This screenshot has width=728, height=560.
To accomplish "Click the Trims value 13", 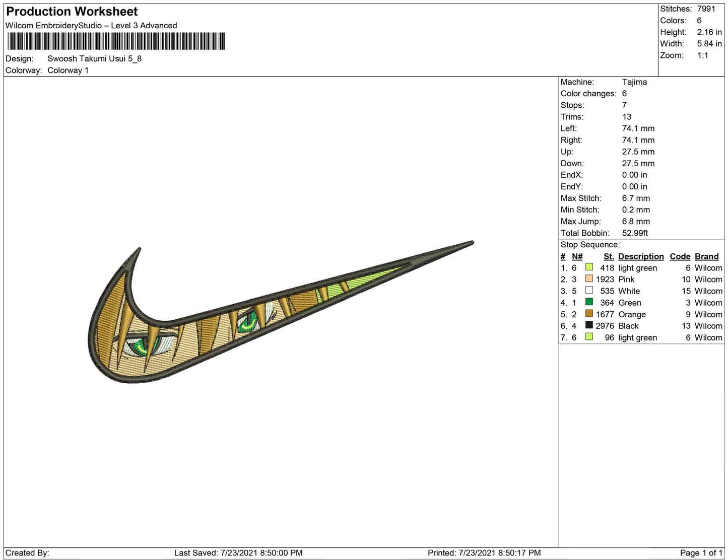I will tap(627, 117).
